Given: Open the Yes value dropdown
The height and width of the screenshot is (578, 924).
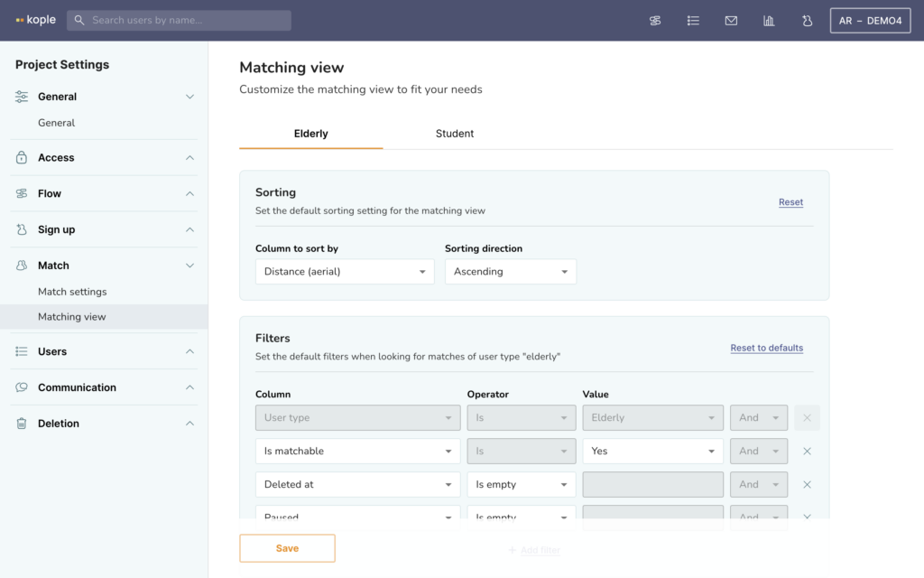Looking at the screenshot, I should click(653, 452).
